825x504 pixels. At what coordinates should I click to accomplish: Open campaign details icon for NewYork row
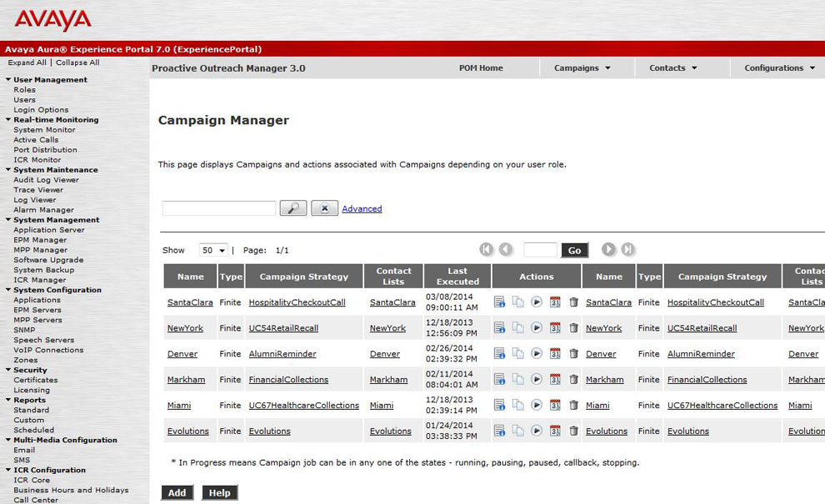[x=499, y=327]
